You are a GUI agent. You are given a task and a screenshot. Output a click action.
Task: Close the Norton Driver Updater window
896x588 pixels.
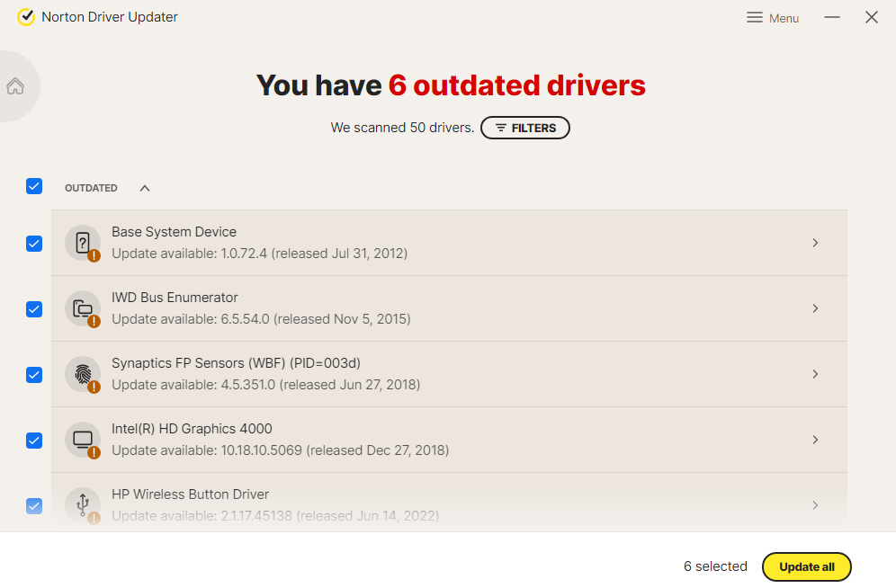click(871, 17)
